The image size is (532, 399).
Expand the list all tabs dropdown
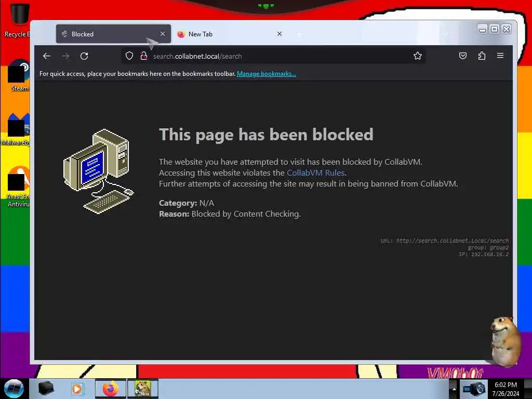[445, 34]
